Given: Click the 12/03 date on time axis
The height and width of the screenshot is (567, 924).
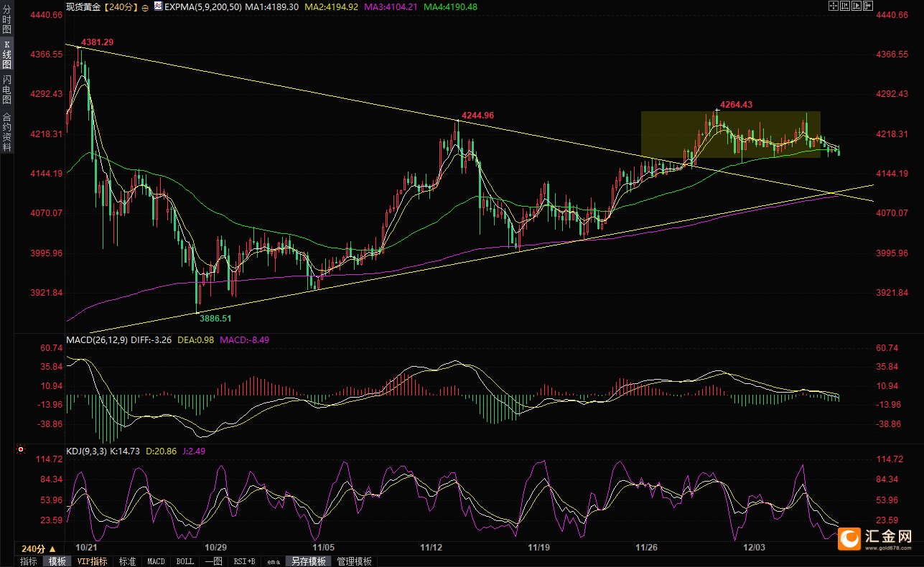Looking at the screenshot, I should click(x=755, y=548).
